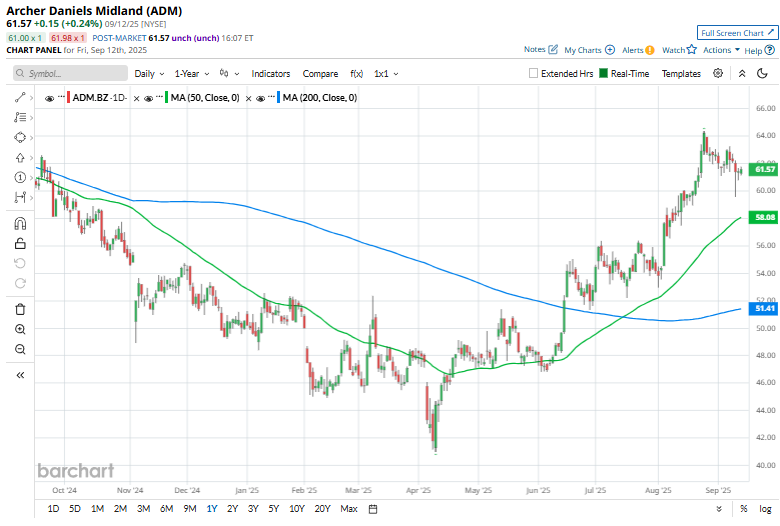Screen dimensions: 780x526
Task: Select the 20Y time range tab
Action: 322,509
